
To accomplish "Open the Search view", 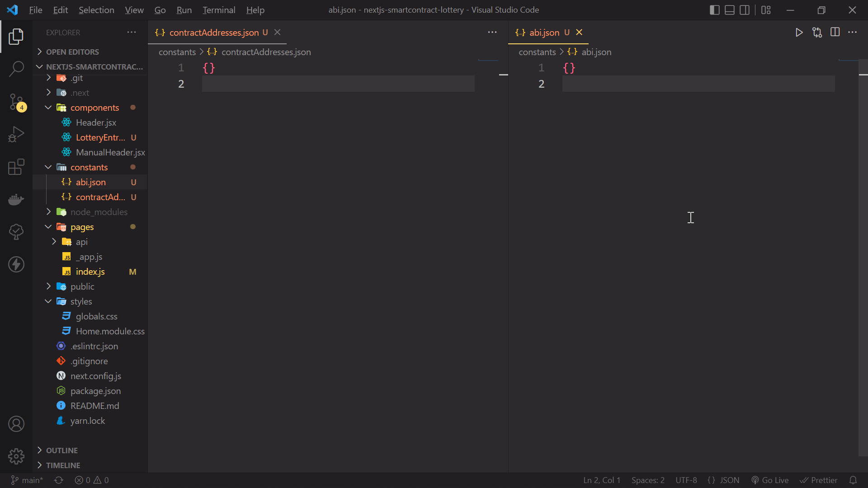I will [x=16, y=69].
